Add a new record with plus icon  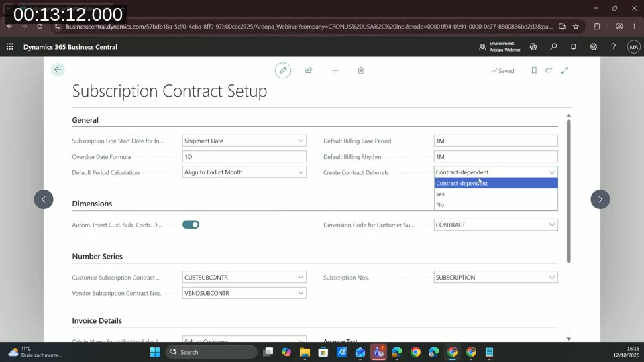335,70
